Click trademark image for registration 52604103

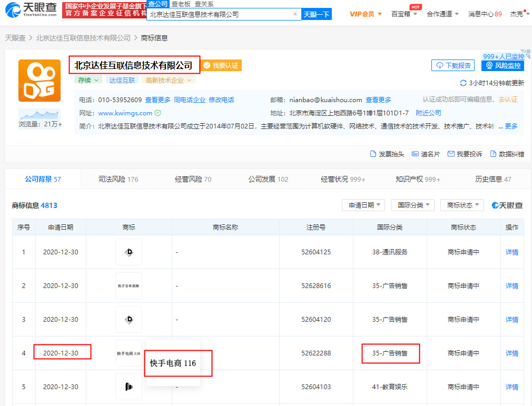tap(129, 387)
